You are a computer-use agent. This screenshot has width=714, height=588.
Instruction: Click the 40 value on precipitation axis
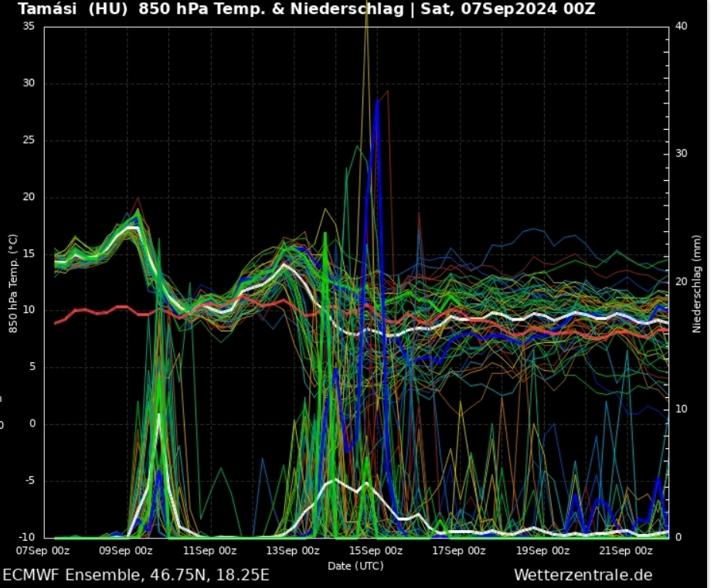[x=681, y=26]
